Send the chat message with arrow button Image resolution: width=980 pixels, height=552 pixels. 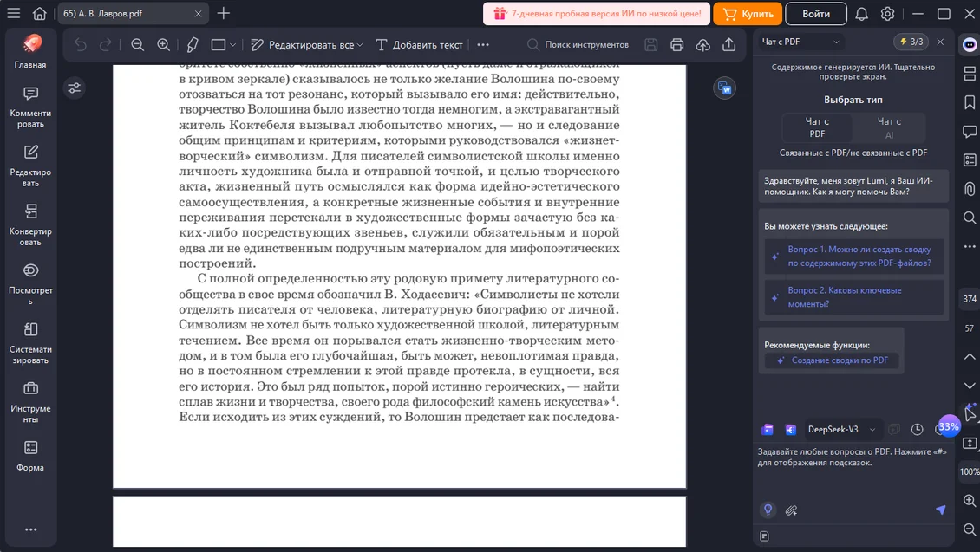940,510
